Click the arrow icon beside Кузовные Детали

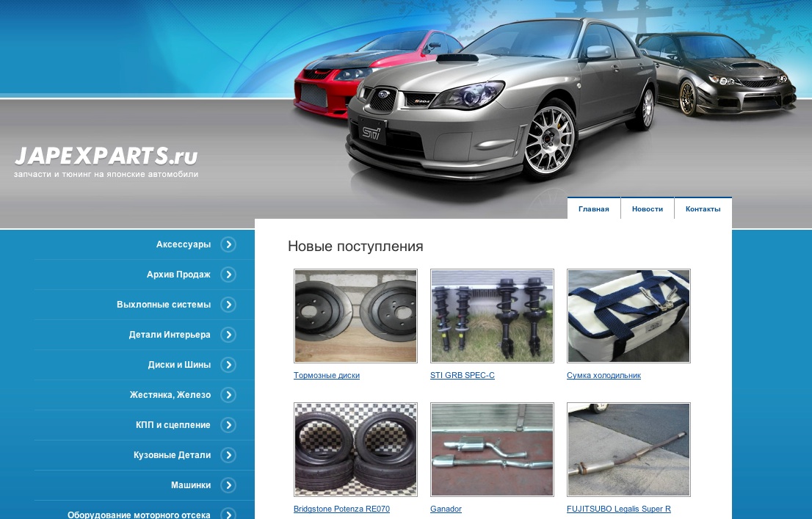[228, 455]
